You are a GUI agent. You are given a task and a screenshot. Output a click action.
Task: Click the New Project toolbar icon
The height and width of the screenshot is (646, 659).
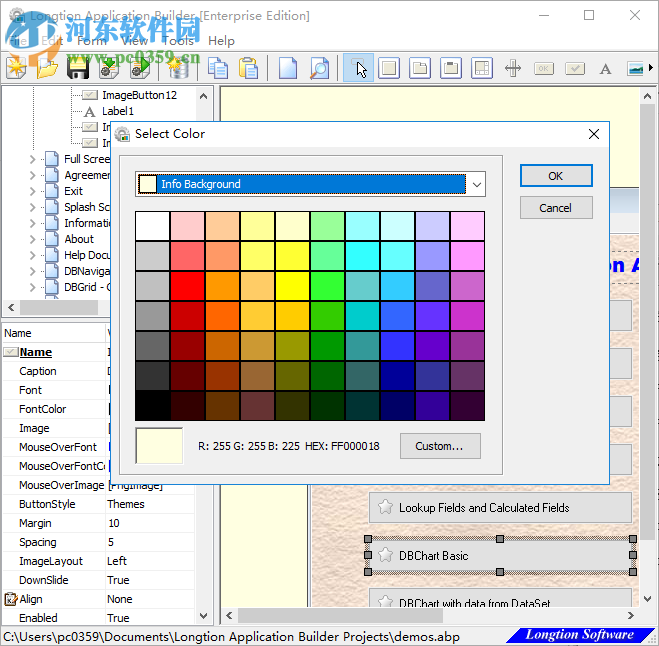point(16,68)
